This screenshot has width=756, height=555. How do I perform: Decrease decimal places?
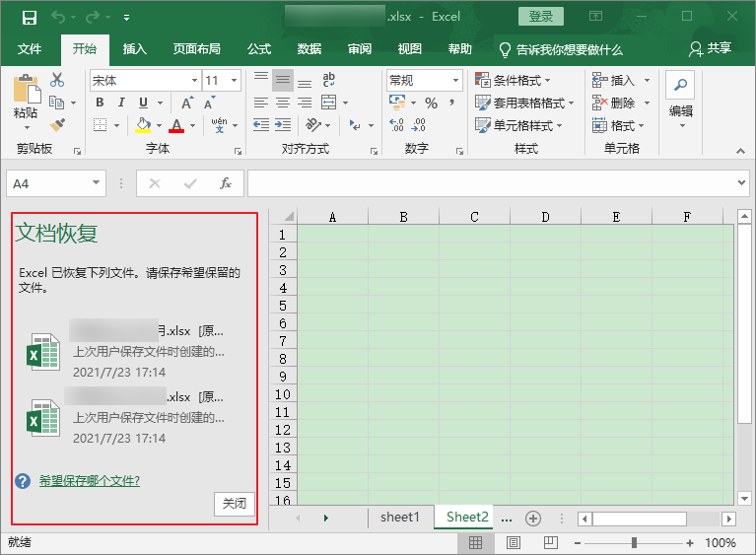418,125
